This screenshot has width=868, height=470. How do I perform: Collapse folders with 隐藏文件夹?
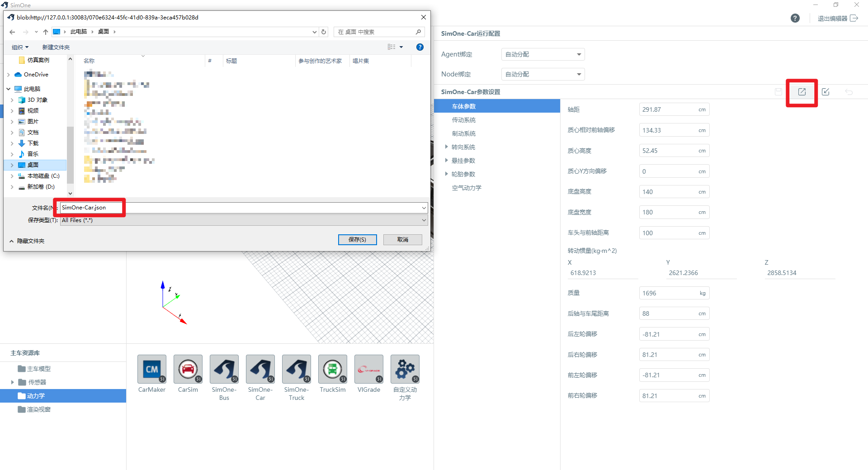click(27, 241)
